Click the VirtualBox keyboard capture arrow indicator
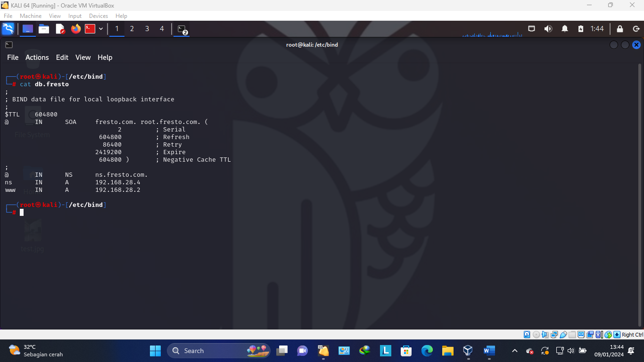 click(x=617, y=335)
